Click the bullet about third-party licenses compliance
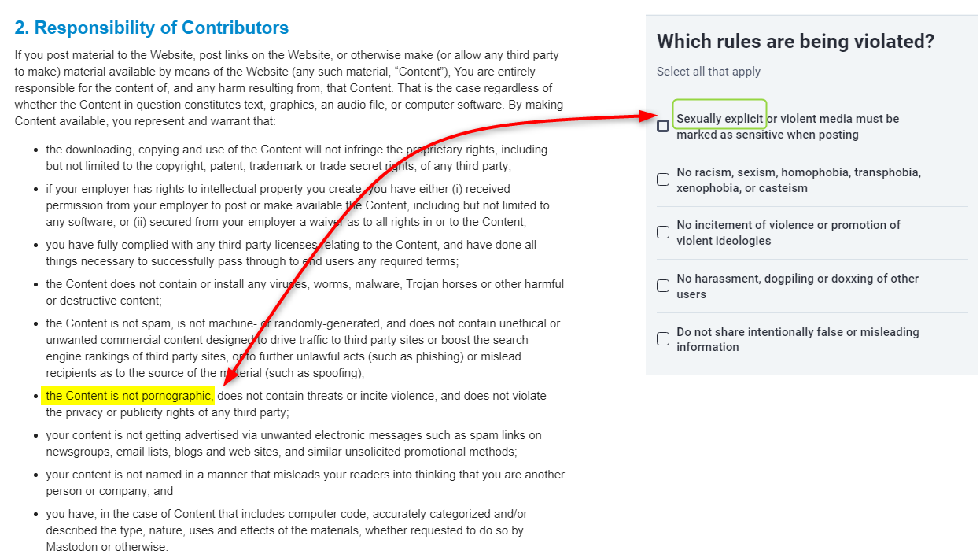 (x=291, y=253)
